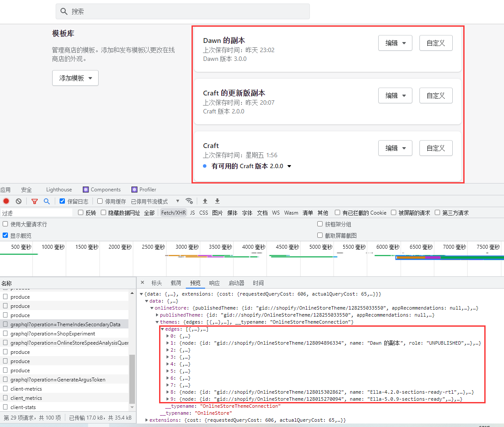
Task: Filter by Fetch/XHR requests
Action: click(173, 213)
